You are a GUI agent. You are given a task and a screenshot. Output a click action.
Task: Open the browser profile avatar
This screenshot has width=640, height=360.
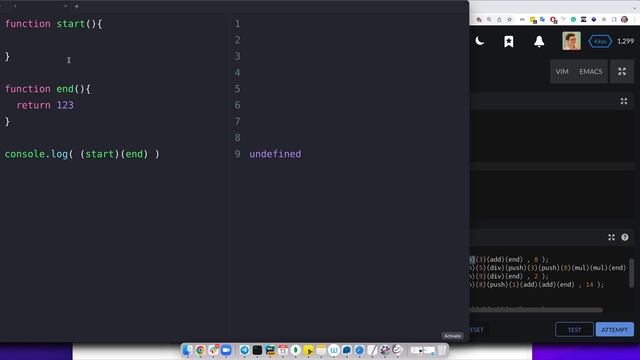click(x=624, y=20)
